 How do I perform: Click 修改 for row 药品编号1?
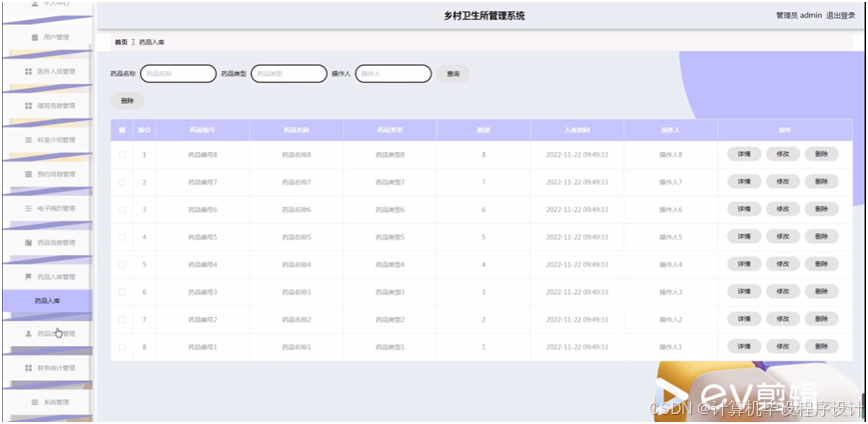(x=783, y=346)
